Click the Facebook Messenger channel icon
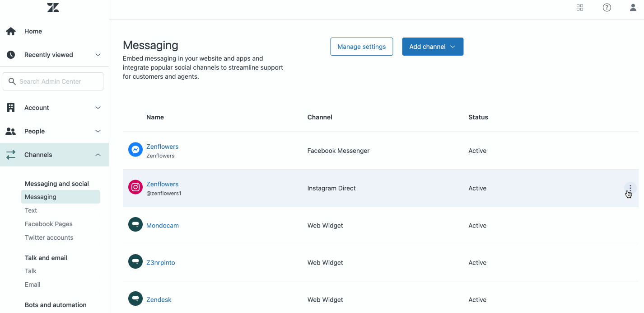644x313 pixels. coord(135,150)
